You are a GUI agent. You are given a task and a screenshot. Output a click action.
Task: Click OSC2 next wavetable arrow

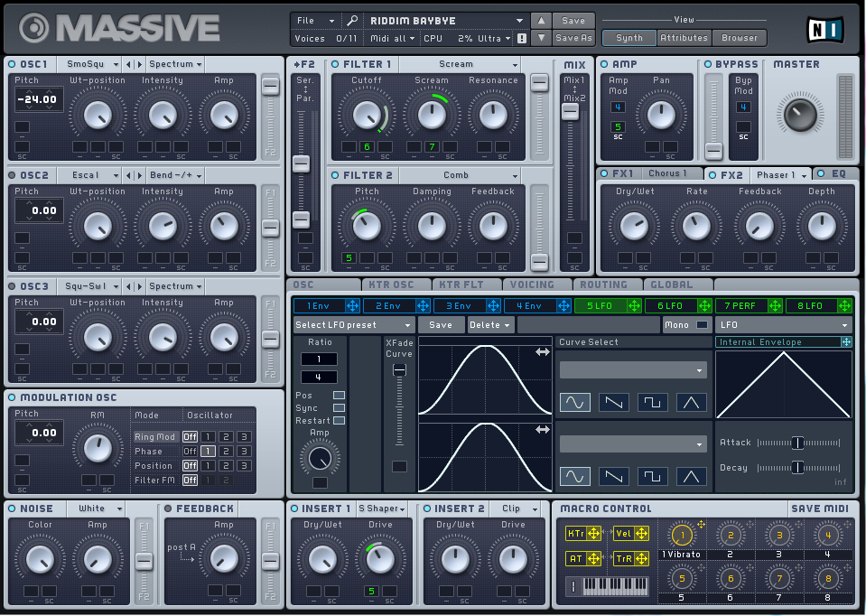(x=139, y=176)
